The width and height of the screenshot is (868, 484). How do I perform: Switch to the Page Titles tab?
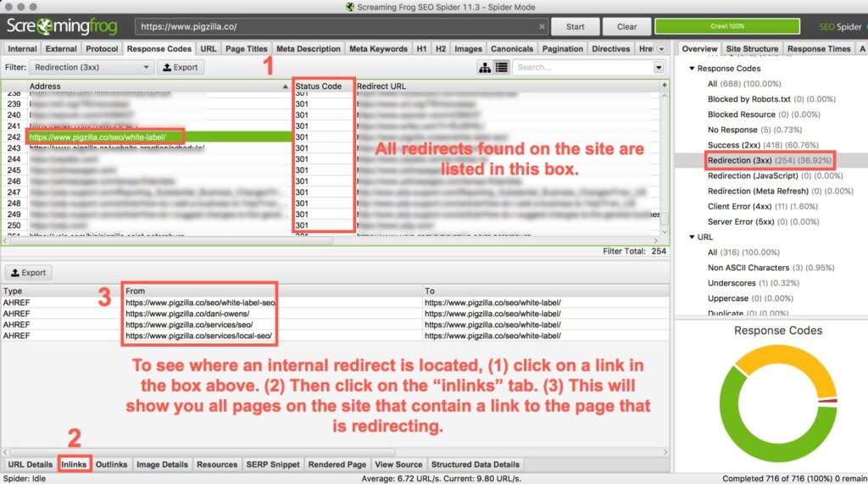pyautogui.click(x=246, y=49)
